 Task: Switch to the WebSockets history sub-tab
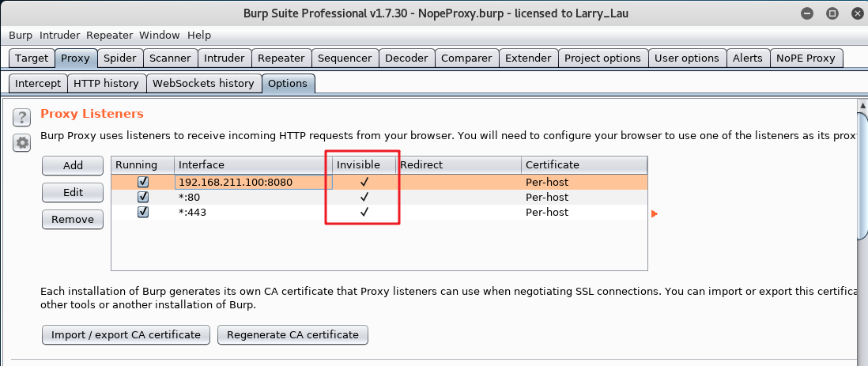[204, 83]
